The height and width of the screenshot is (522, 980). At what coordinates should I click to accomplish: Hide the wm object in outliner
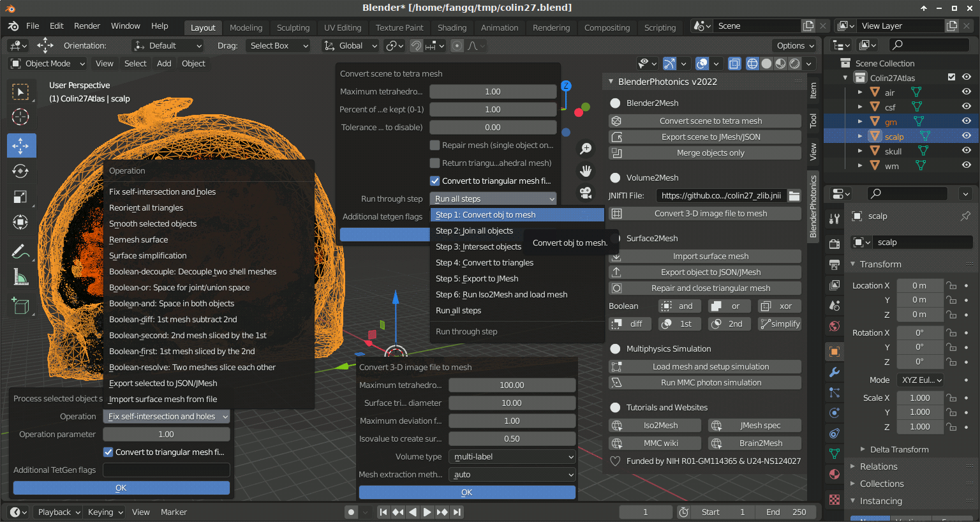[x=967, y=165]
